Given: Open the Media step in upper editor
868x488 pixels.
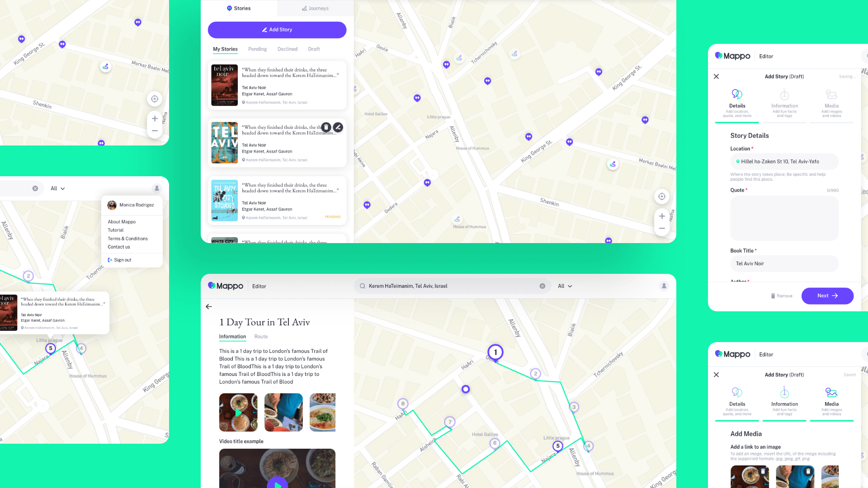Looking at the screenshot, I should (x=831, y=105).
